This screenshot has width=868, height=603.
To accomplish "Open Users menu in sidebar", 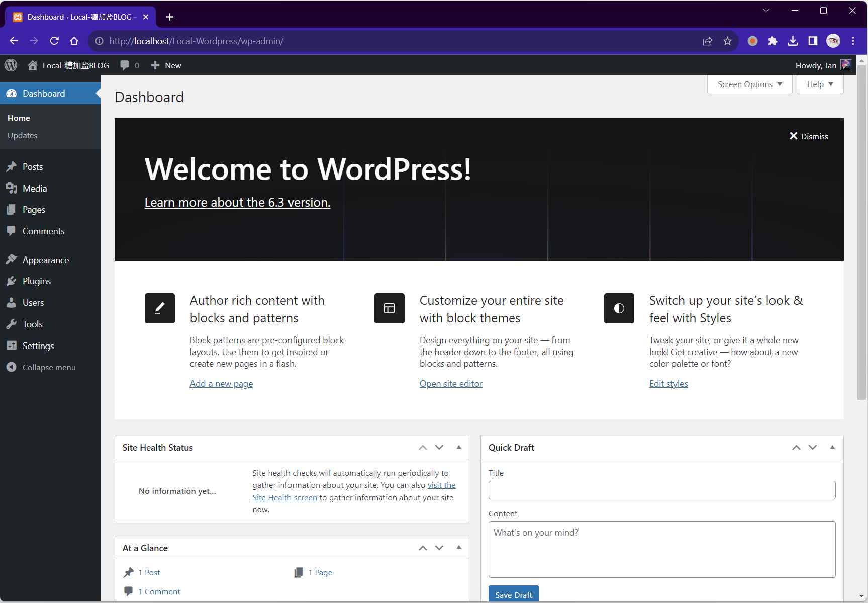I will [x=33, y=302].
